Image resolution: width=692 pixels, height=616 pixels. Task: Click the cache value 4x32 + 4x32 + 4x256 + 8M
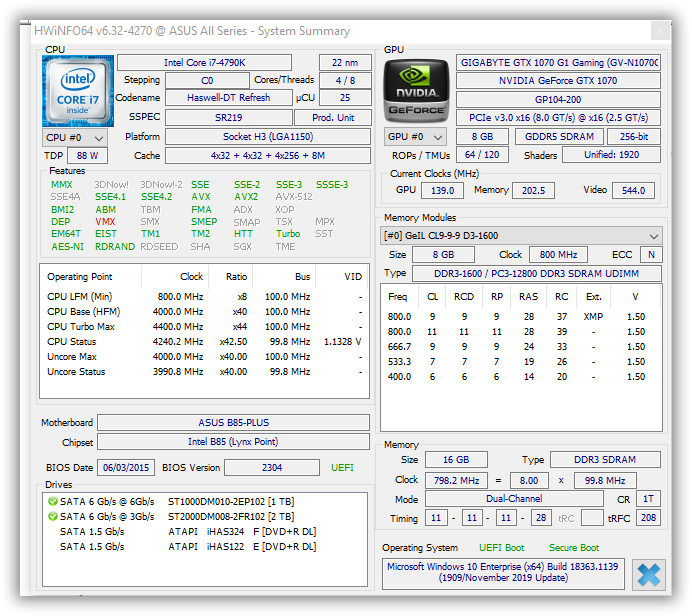[x=268, y=156]
